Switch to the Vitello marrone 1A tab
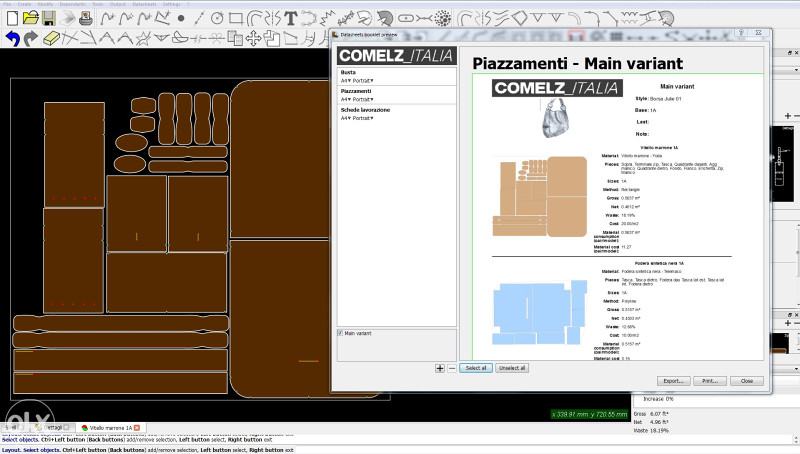Viewport: 800px width, 454px height. point(111,427)
